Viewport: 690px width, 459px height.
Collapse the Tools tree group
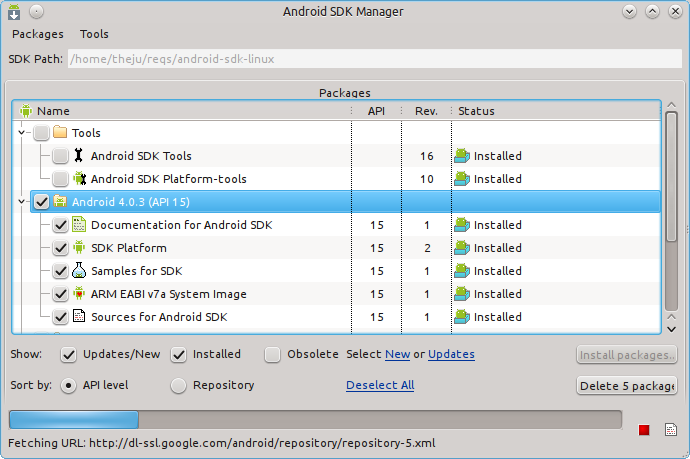point(21,132)
